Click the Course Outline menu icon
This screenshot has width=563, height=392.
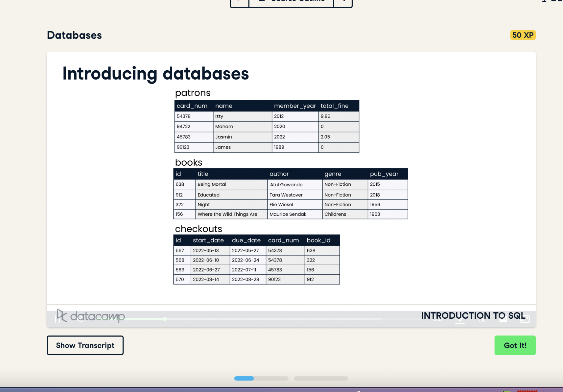point(261,1)
